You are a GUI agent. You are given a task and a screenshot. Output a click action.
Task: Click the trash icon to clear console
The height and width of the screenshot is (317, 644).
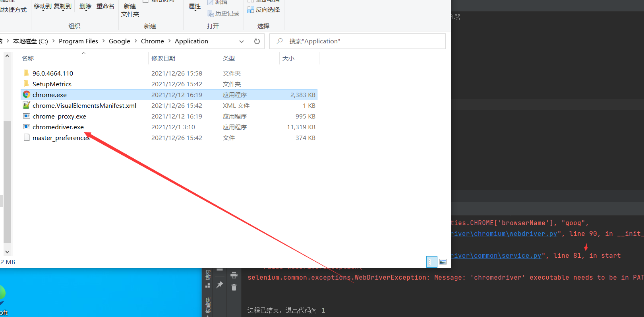pyautogui.click(x=234, y=287)
